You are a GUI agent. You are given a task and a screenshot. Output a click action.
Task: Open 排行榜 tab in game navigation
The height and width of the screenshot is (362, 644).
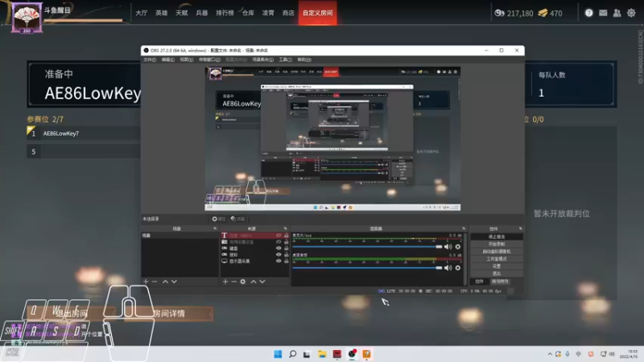coord(225,13)
